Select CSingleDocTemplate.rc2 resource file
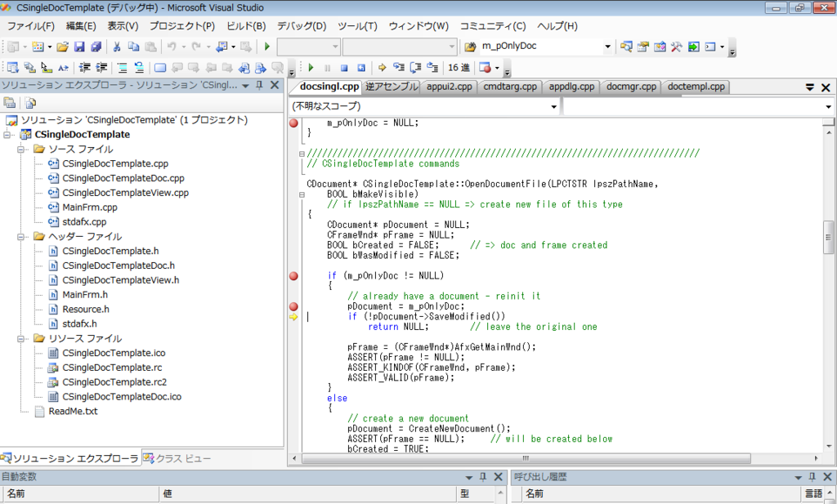837x504 pixels. (114, 381)
